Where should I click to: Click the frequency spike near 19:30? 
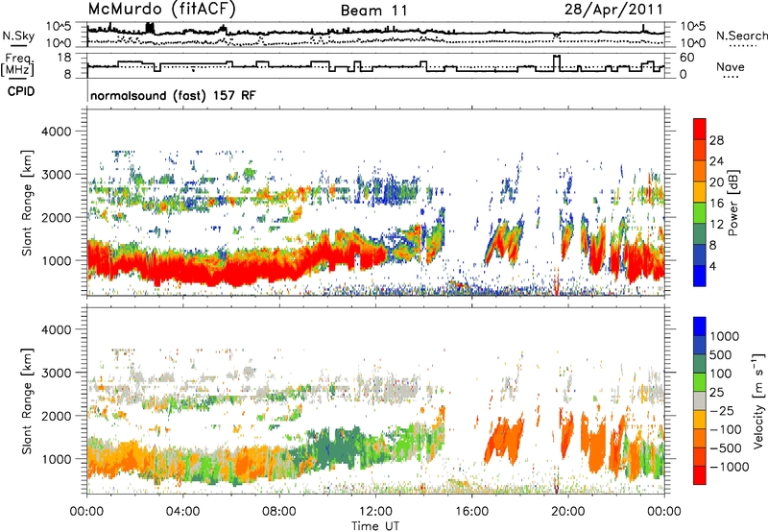click(x=556, y=62)
